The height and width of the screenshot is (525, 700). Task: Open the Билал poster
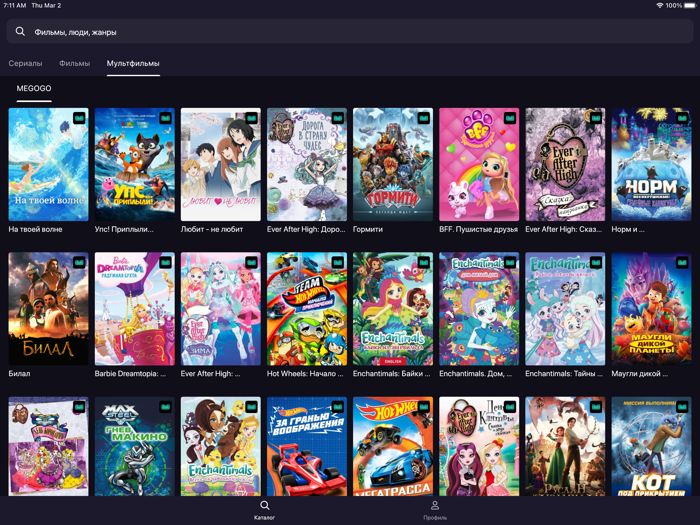(x=48, y=309)
